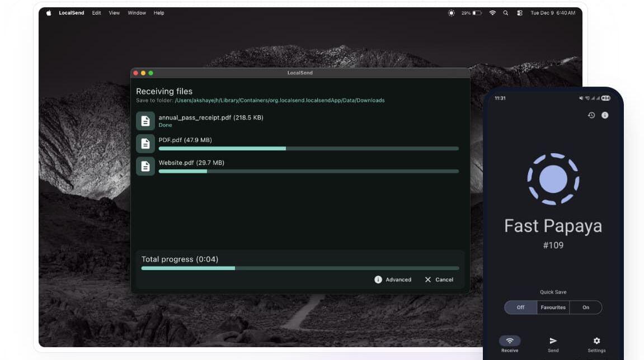This screenshot has width=644, height=360.
Task: Open the Wi-Fi menu bar icon
Action: click(492, 13)
